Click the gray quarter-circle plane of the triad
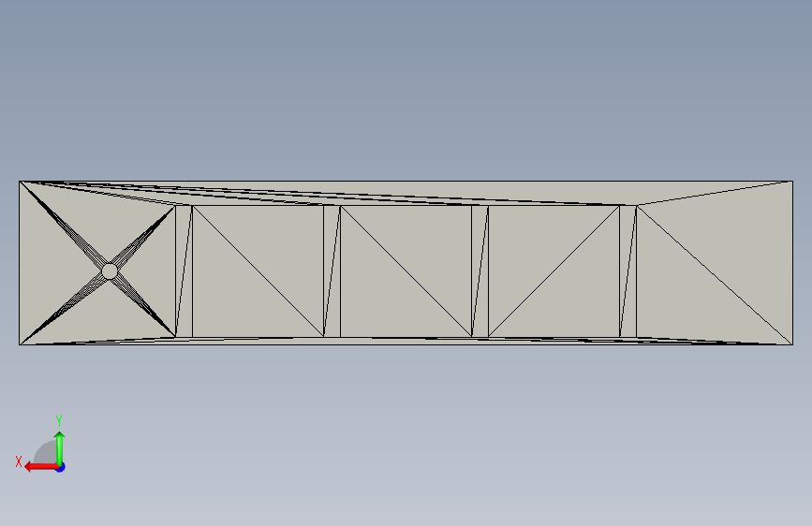This screenshot has width=812, height=526. 46,452
